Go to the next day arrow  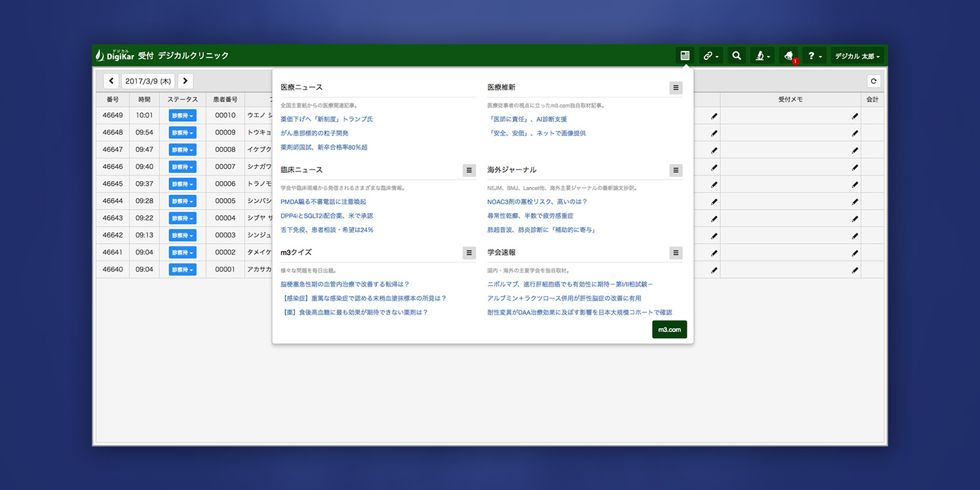coord(185,81)
